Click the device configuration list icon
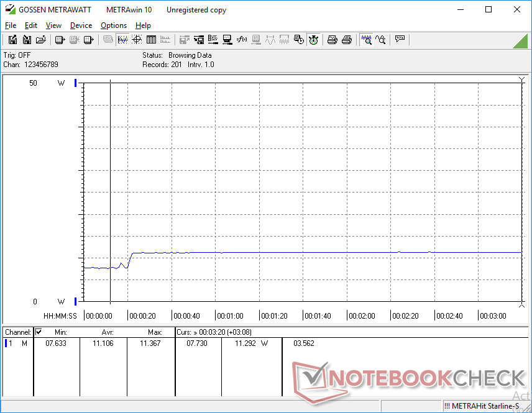Image resolution: width=532 pixels, height=413 pixels. [x=199, y=40]
